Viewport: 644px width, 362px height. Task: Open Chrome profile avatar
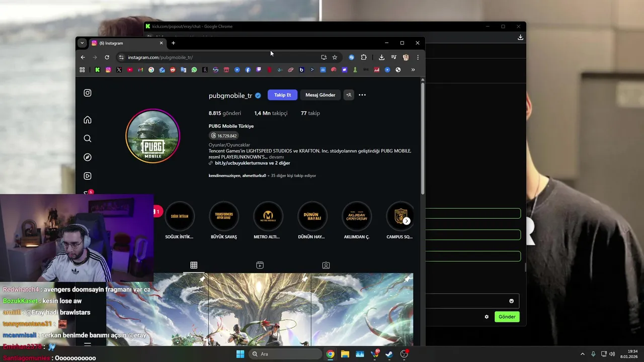click(406, 57)
